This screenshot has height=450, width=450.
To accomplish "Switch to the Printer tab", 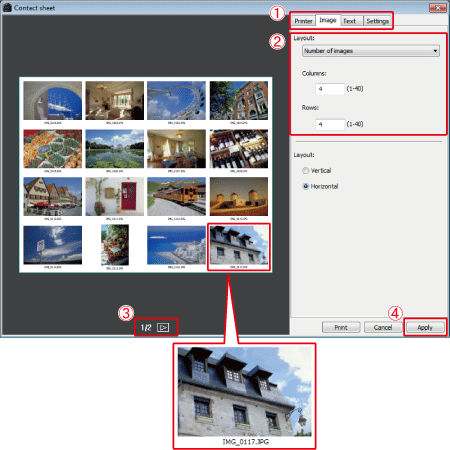I will 303,21.
